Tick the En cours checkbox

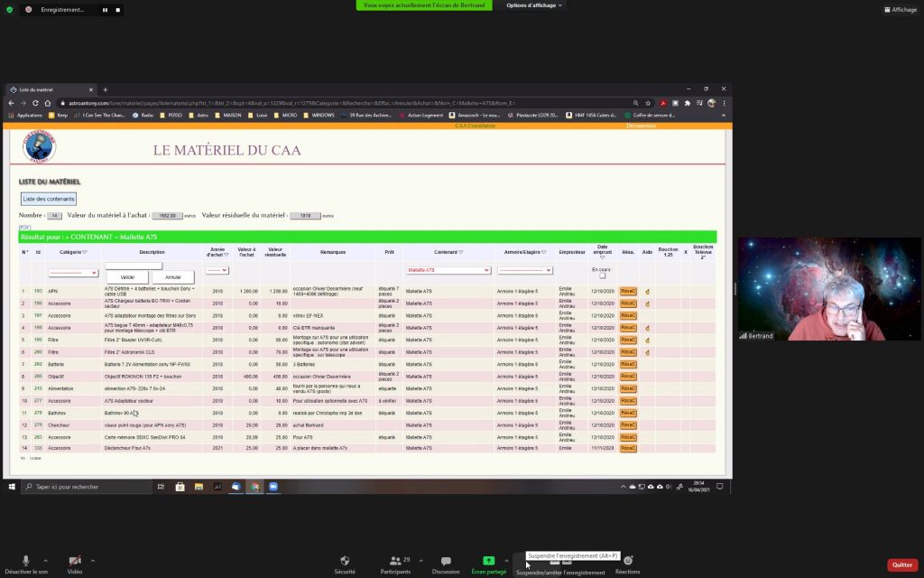[602, 276]
